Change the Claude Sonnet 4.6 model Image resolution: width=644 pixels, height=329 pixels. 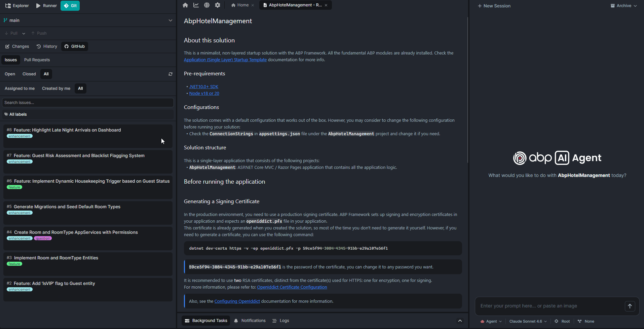528,321
